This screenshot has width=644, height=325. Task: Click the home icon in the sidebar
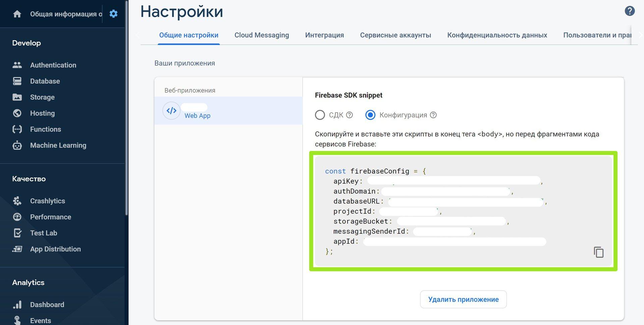(17, 14)
